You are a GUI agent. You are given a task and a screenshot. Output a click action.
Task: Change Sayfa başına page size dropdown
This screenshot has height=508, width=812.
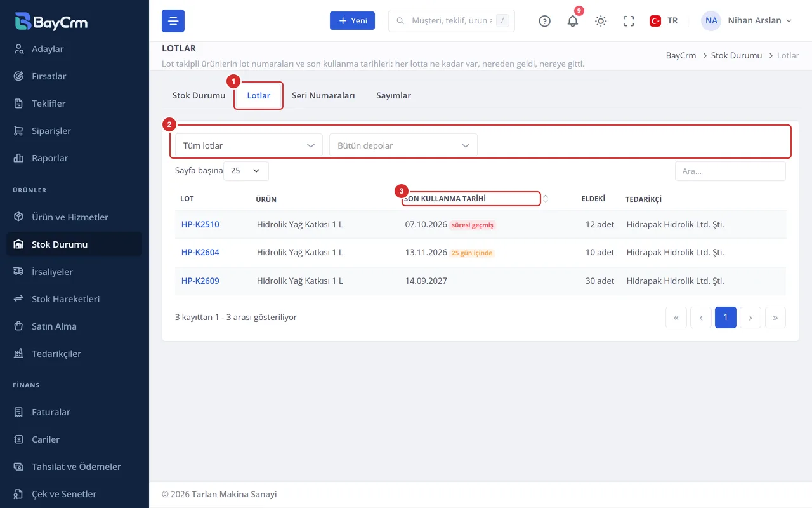246,171
